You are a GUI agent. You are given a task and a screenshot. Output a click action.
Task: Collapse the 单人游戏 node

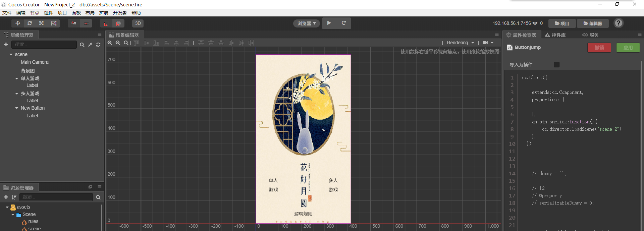tap(17, 78)
